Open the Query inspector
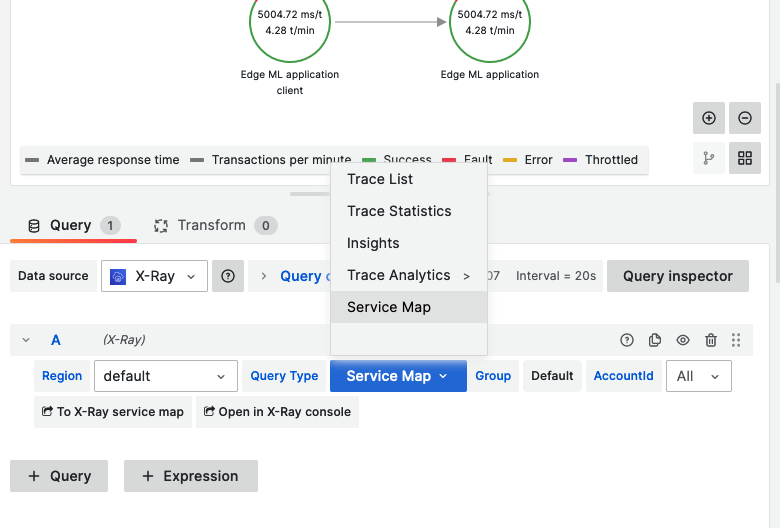Screen dimensions: 780x528 tap(678, 276)
